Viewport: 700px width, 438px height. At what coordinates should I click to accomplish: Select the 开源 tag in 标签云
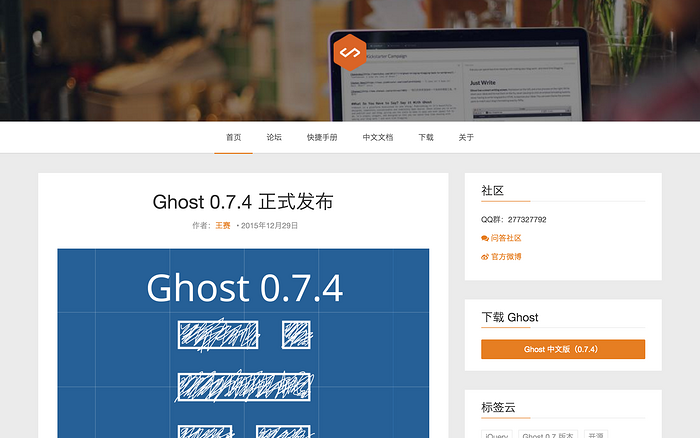596,434
